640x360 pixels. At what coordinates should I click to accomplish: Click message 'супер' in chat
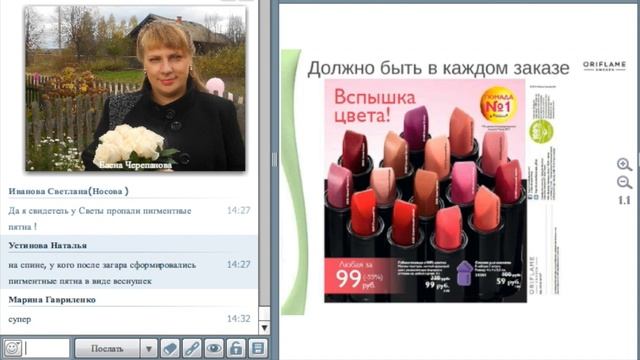[20, 319]
